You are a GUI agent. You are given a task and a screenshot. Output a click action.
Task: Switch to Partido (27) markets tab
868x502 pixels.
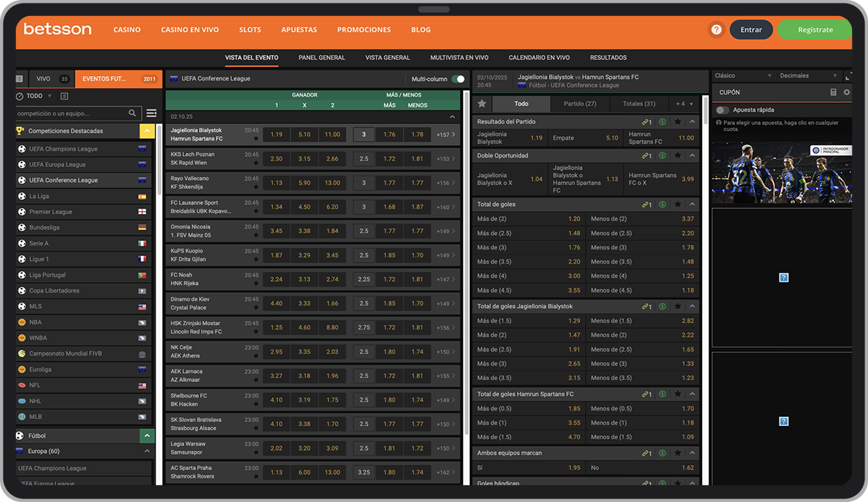click(580, 104)
